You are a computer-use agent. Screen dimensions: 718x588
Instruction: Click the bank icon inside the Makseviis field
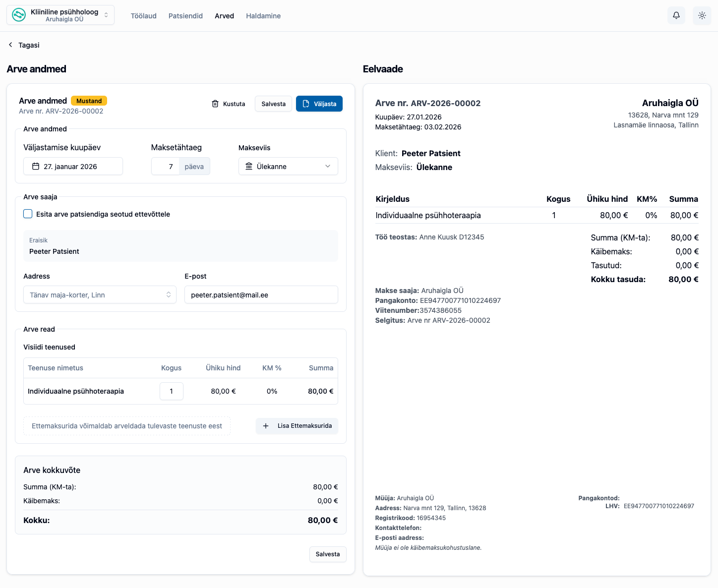click(249, 166)
